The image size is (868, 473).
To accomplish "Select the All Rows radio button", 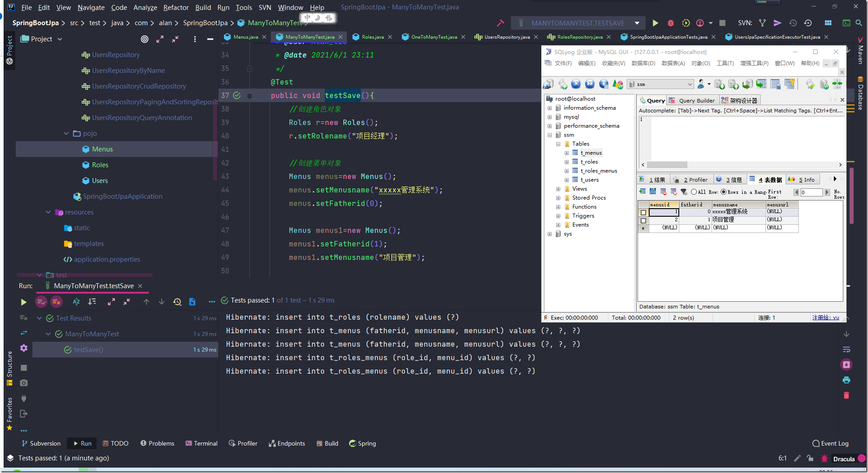I will click(694, 192).
